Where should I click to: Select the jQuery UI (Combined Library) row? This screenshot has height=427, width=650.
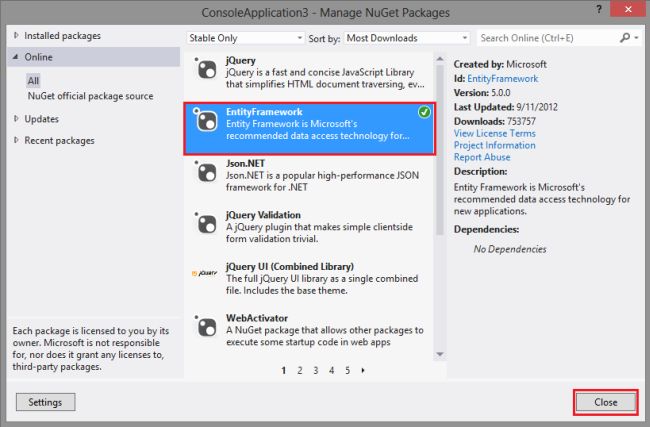309,279
